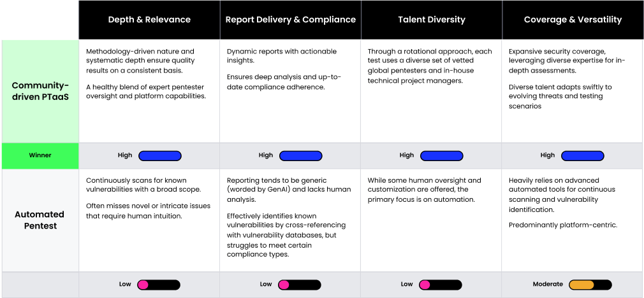Click the blue High bar under Report Delivery
Viewport: 644px width, 298px height.
[300, 155]
